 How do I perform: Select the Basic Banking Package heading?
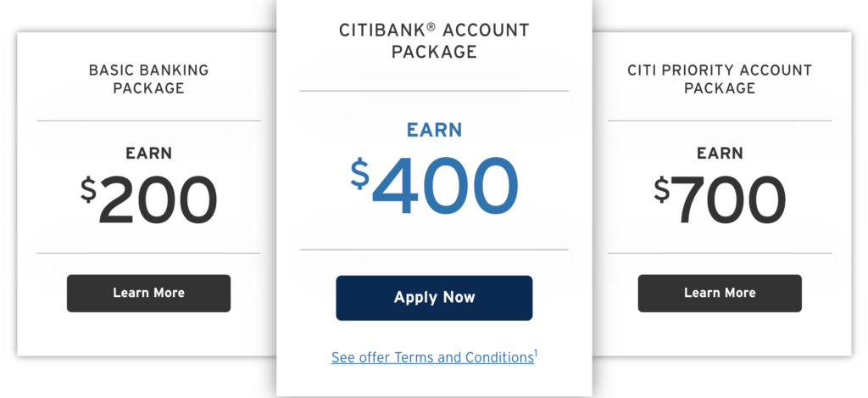(x=148, y=79)
